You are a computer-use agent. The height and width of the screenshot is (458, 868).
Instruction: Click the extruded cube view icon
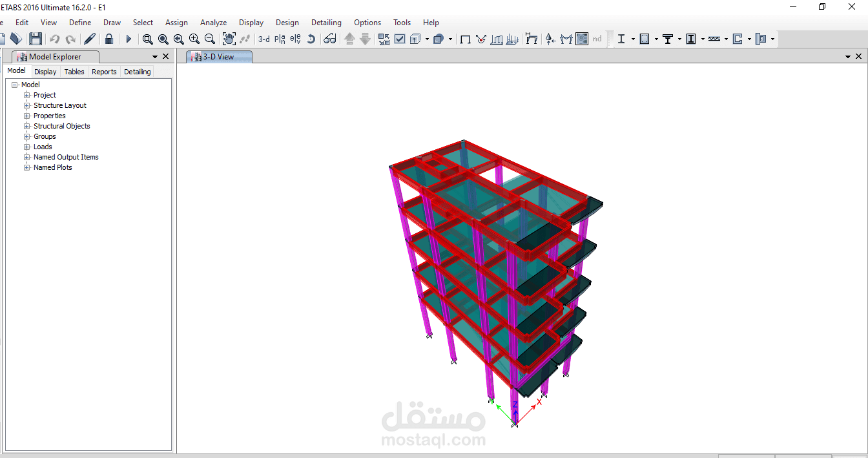pyautogui.click(x=415, y=39)
